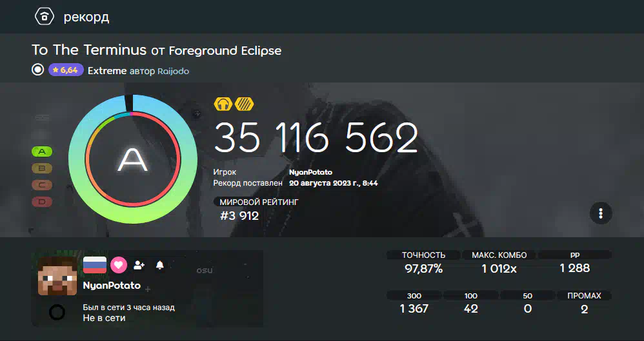Click the accuracy value 97,87%

pos(423,269)
